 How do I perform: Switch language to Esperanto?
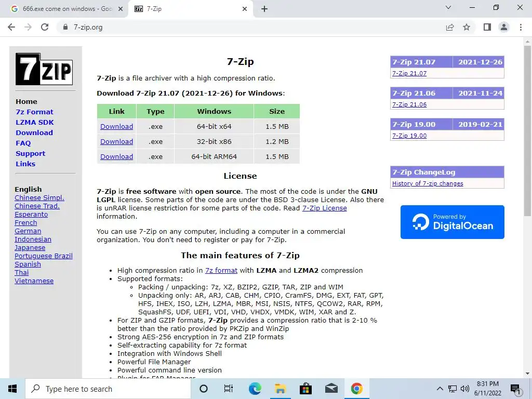tap(31, 215)
